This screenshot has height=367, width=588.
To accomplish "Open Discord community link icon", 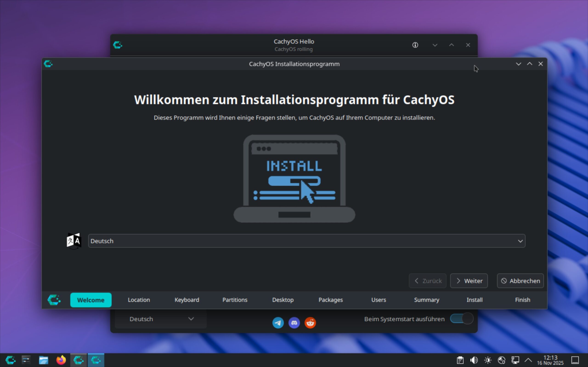I will point(294,323).
